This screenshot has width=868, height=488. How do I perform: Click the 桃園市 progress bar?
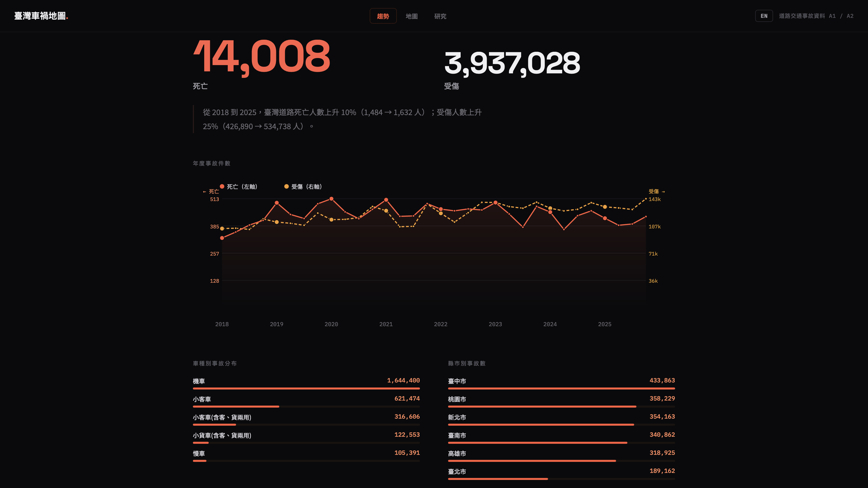click(561, 406)
